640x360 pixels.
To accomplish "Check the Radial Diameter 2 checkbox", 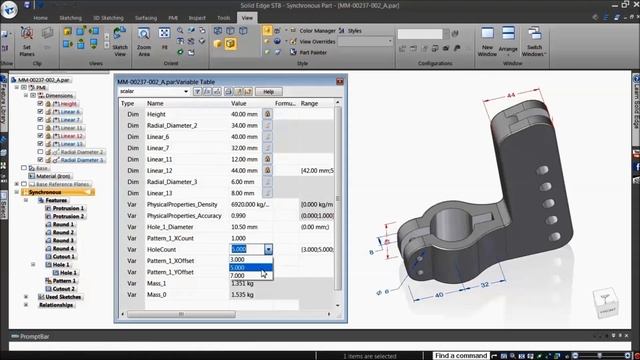I will click(x=40, y=152).
